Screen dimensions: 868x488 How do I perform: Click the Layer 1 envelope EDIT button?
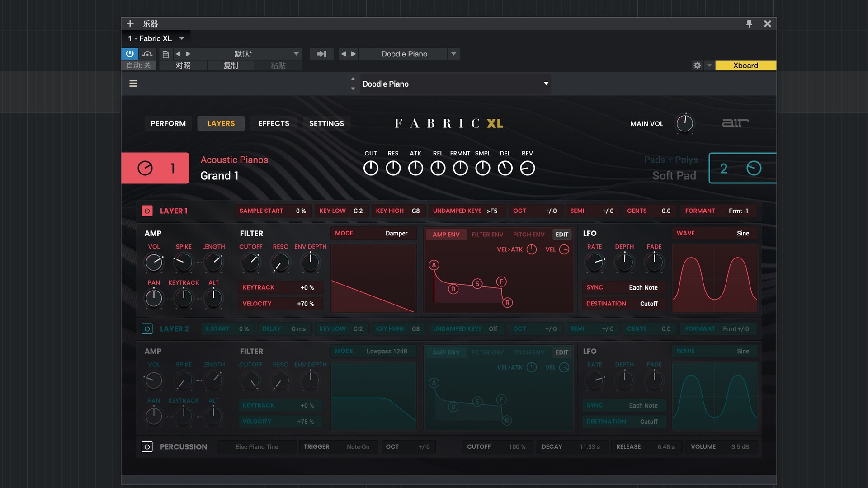561,235
